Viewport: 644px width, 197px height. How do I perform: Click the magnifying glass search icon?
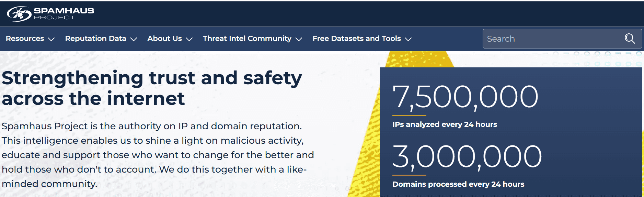coord(630,39)
